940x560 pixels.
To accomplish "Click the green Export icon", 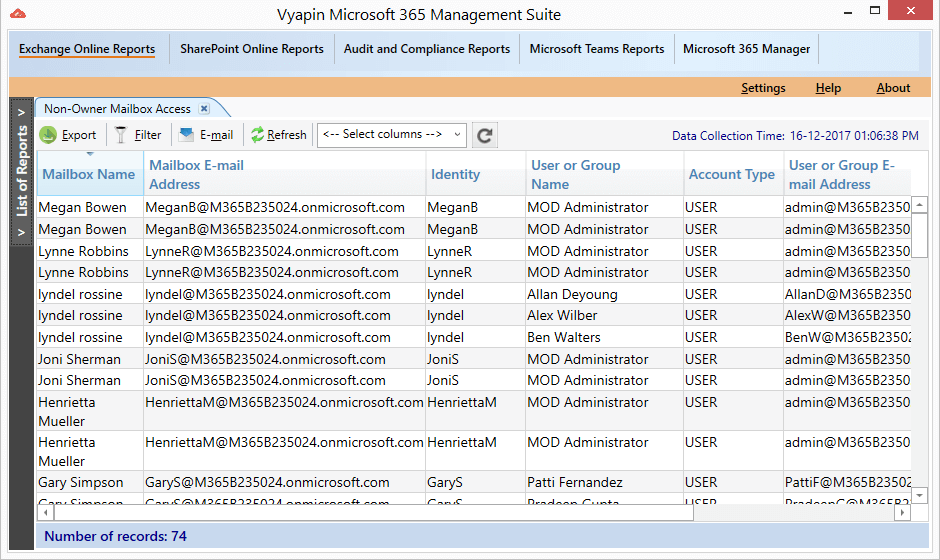I will point(48,135).
